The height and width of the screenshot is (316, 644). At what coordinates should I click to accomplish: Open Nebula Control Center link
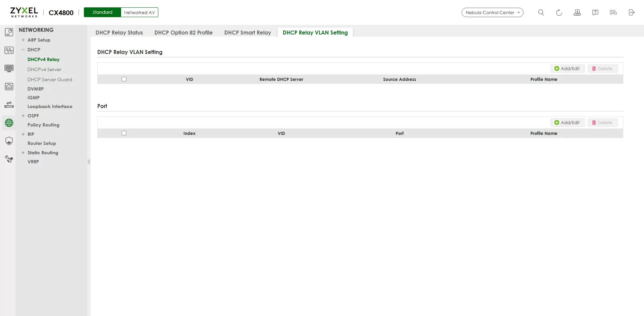[492, 12]
